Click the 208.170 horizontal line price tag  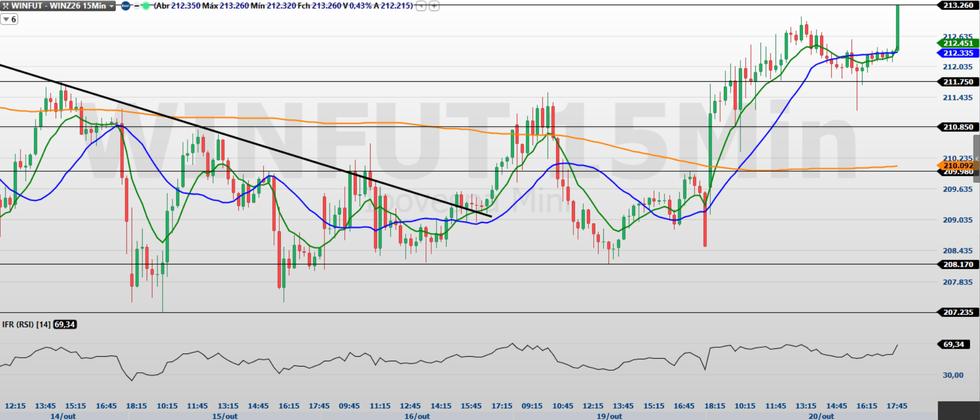[957, 264]
